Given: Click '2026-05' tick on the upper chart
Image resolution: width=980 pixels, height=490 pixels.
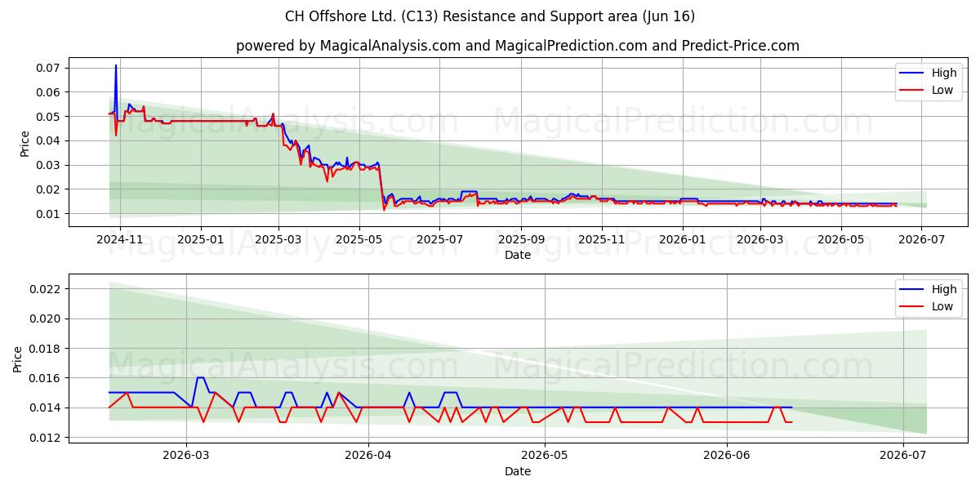Looking at the screenshot, I should coord(841,239).
